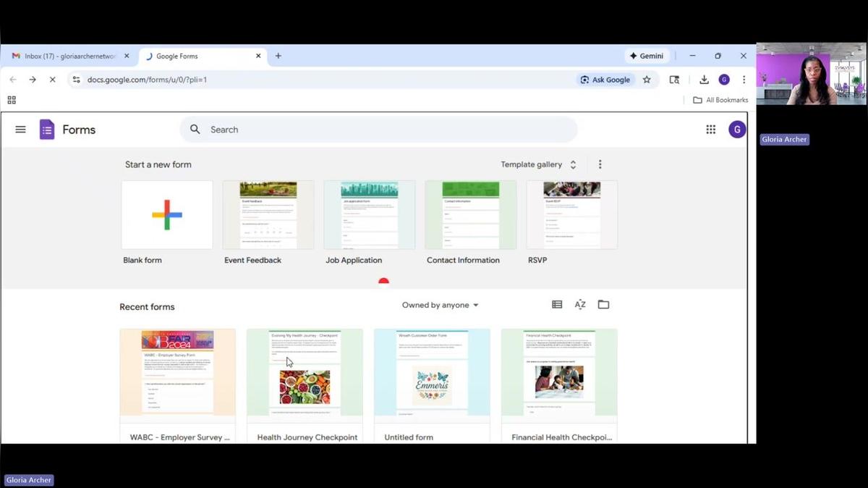Open the Health Journey Checkpoint form
This screenshot has width=868, height=488.
click(x=305, y=372)
